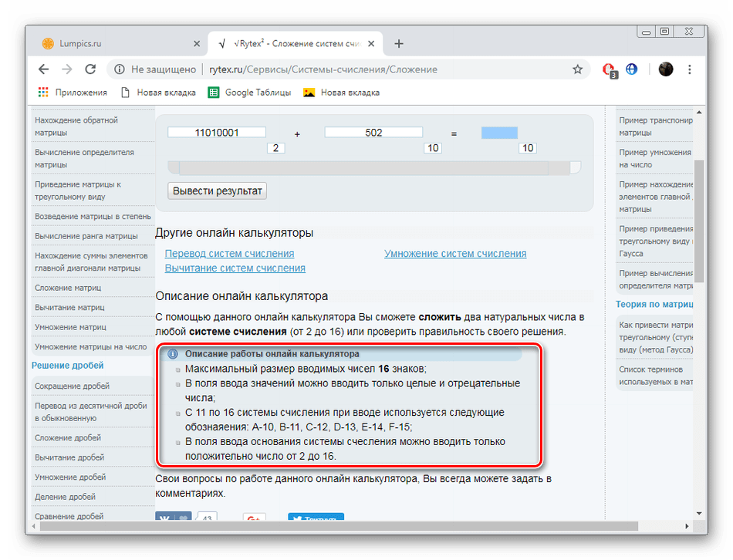Viewport: 733px width, 560px height.
Task: Click the scroll right arrow at bottom
Action: tap(687, 526)
